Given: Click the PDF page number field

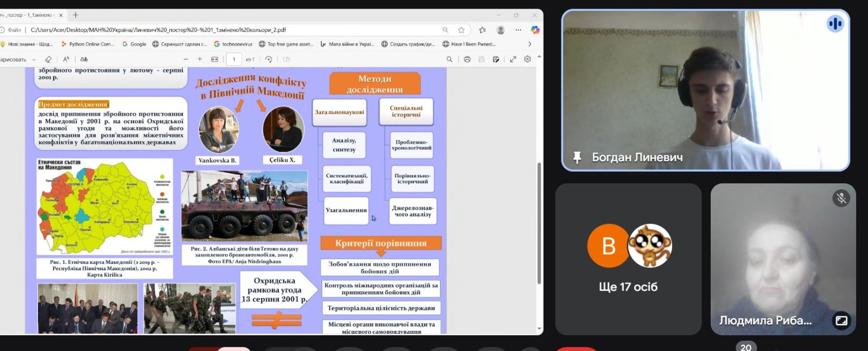Looking at the screenshot, I should [234, 59].
